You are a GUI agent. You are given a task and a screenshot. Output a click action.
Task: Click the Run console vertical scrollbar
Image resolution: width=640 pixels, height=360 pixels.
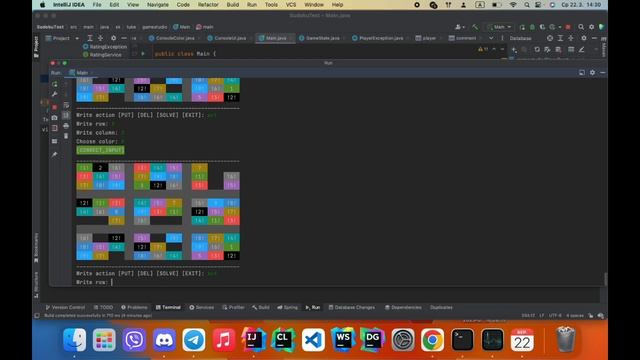605,280
